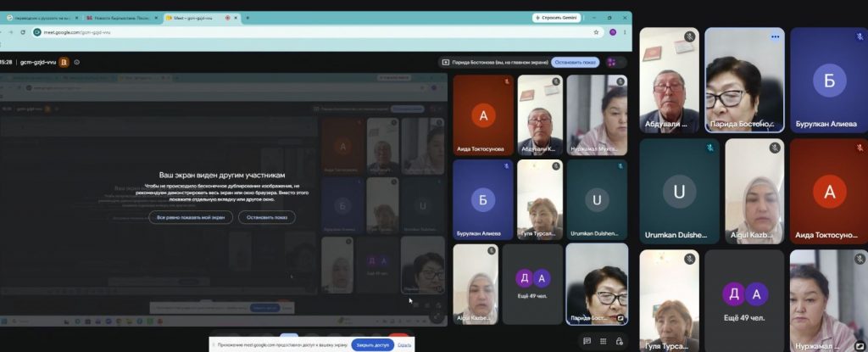
Task: Switch to the first browser tab
Action: pyautogui.click(x=42, y=18)
